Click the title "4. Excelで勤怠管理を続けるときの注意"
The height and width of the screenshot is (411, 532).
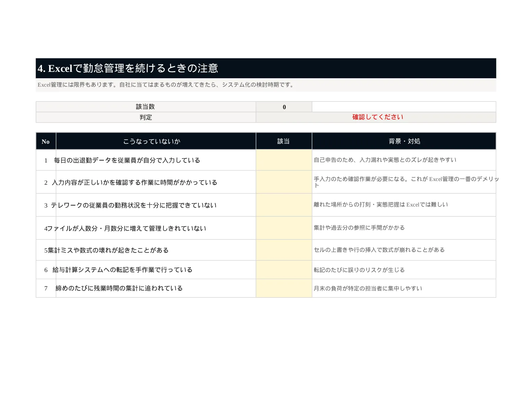click(x=128, y=68)
